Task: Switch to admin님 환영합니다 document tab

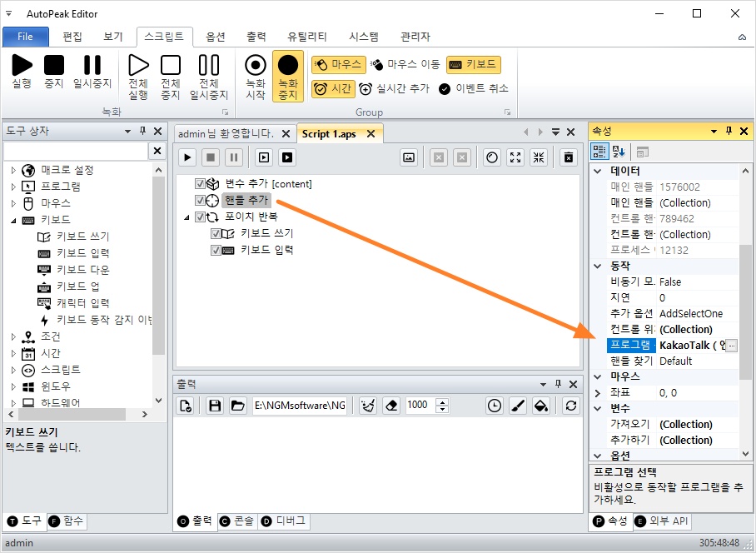Action: click(226, 133)
